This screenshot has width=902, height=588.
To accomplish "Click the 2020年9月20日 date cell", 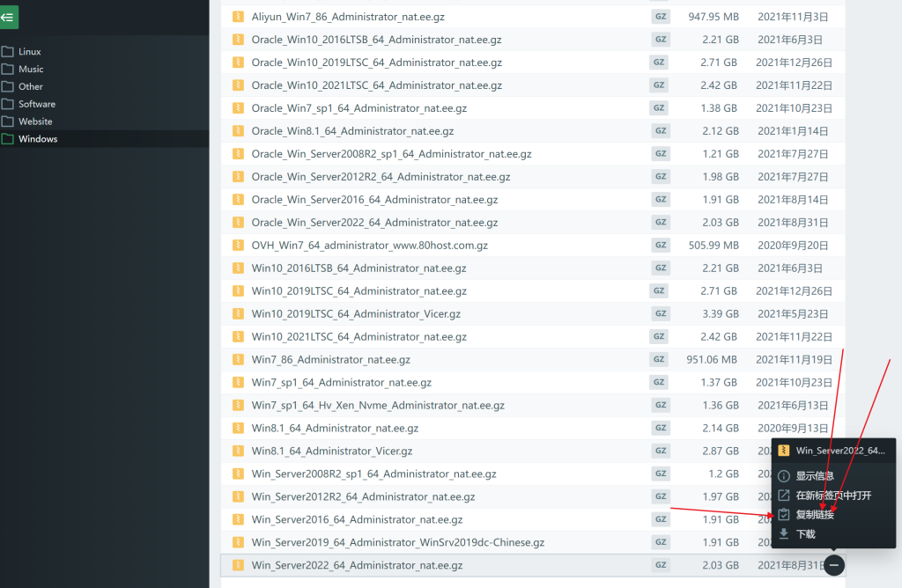I will click(x=793, y=246).
